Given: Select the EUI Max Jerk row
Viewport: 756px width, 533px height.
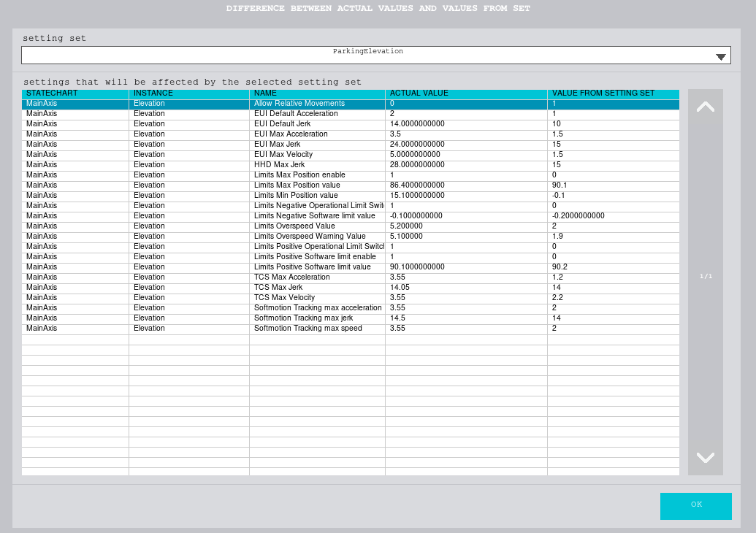Looking at the screenshot, I should click(x=351, y=144).
